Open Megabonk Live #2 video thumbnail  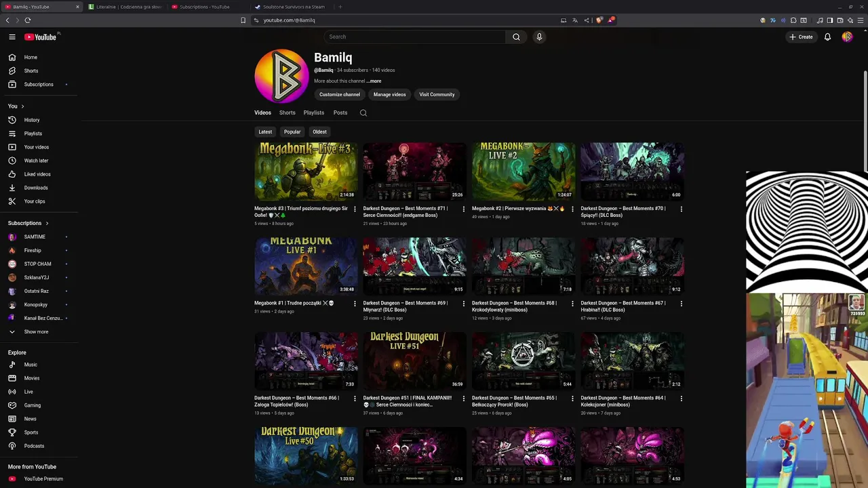[524, 171]
